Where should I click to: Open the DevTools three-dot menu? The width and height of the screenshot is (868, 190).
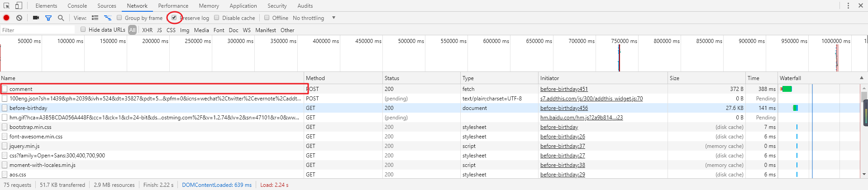point(848,6)
